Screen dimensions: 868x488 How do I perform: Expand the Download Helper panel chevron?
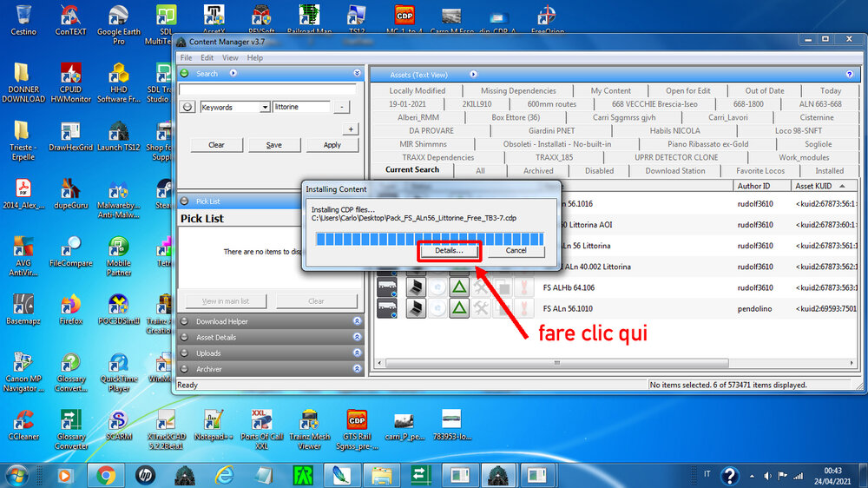pos(357,321)
